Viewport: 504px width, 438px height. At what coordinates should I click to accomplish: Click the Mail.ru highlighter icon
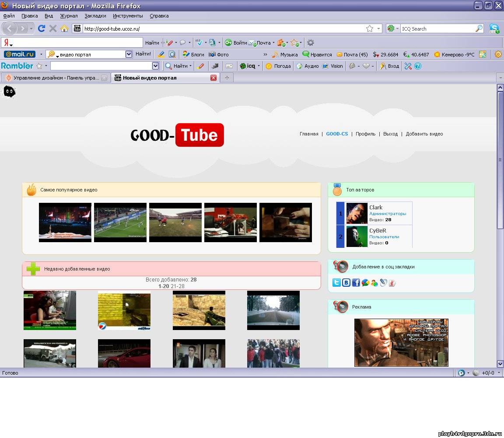click(161, 54)
